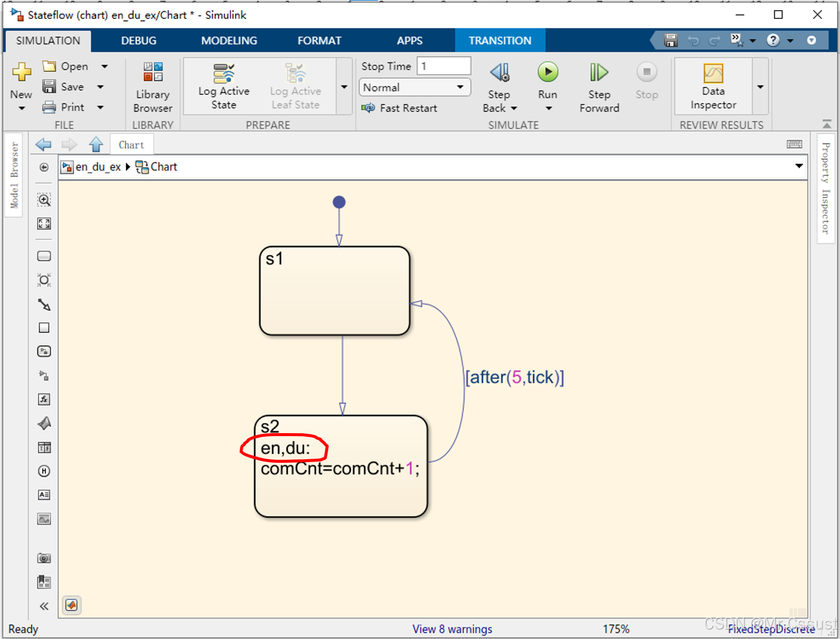This screenshot has height=639, width=840.
Task: Collapse the left palette with double chevron
Action: (44, 606)
